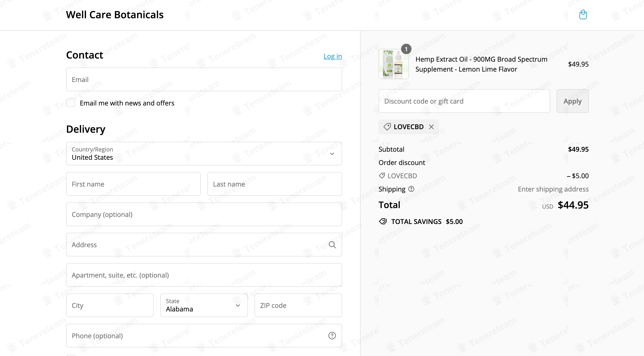Click the address search magnifier icon
The height and width of the screenshot is (356, 644).
[332, 245]
